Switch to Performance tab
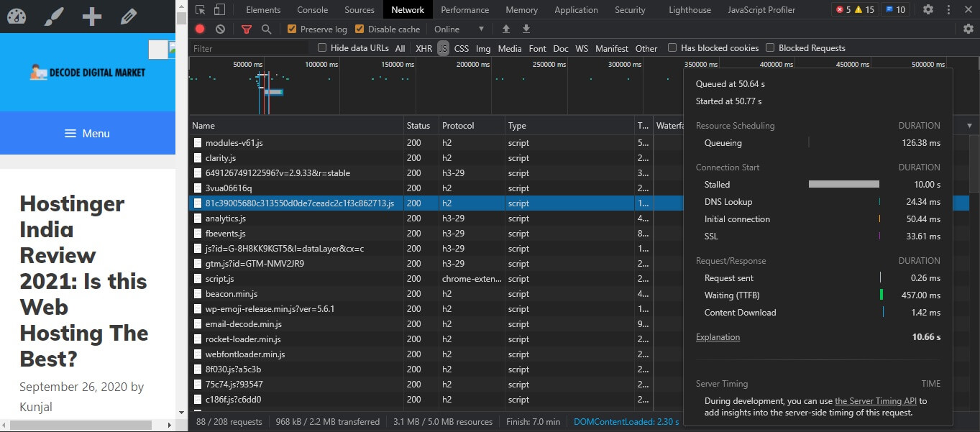 point(465,9)
